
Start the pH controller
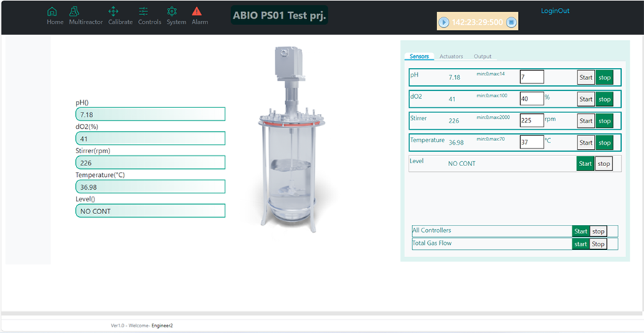pyautogui.click(x=585, y=77)
